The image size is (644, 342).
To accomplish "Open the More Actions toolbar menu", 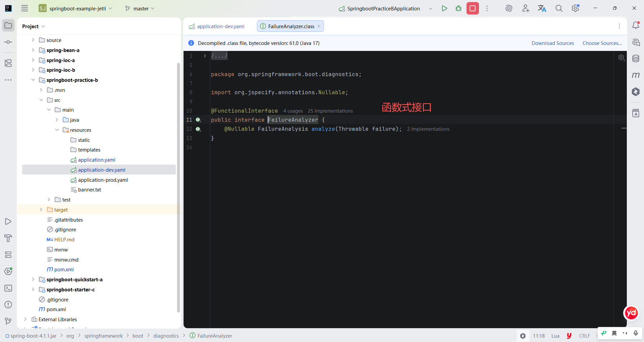I will click(487, 8).
